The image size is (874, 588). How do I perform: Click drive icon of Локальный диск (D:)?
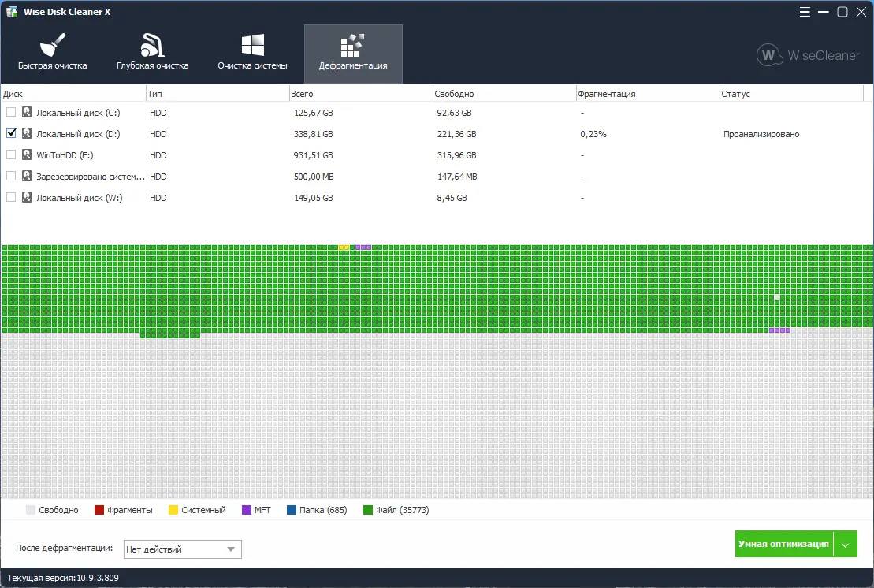27,133
